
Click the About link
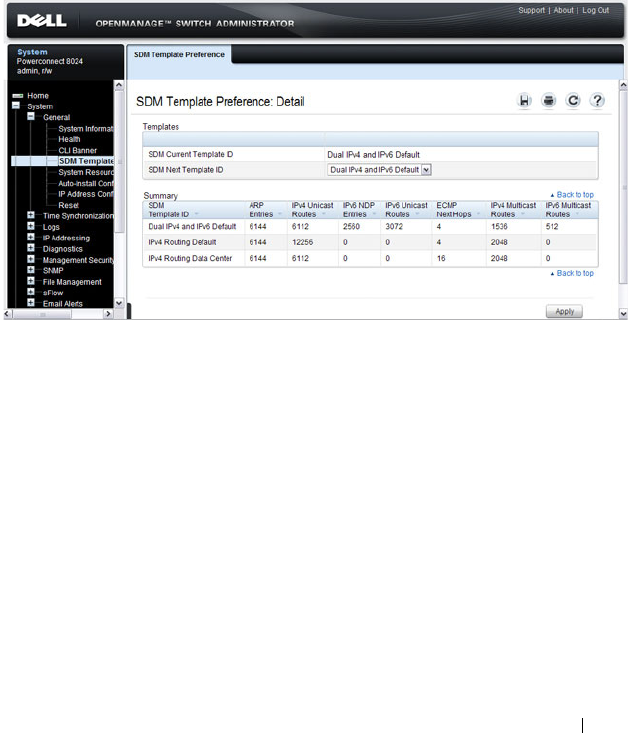click(x=563, y=10)
